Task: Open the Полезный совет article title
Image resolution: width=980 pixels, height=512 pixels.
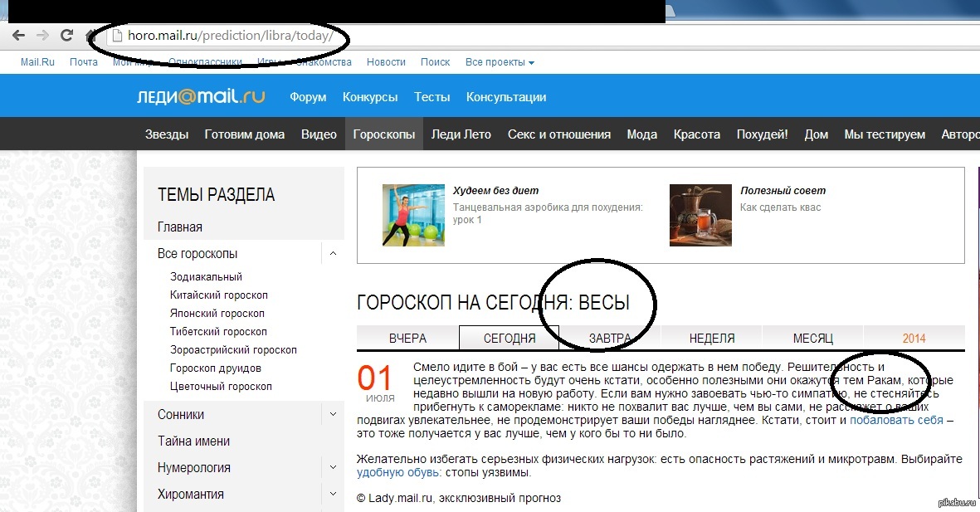Action: pyautogui.click(x=783, y=191)
